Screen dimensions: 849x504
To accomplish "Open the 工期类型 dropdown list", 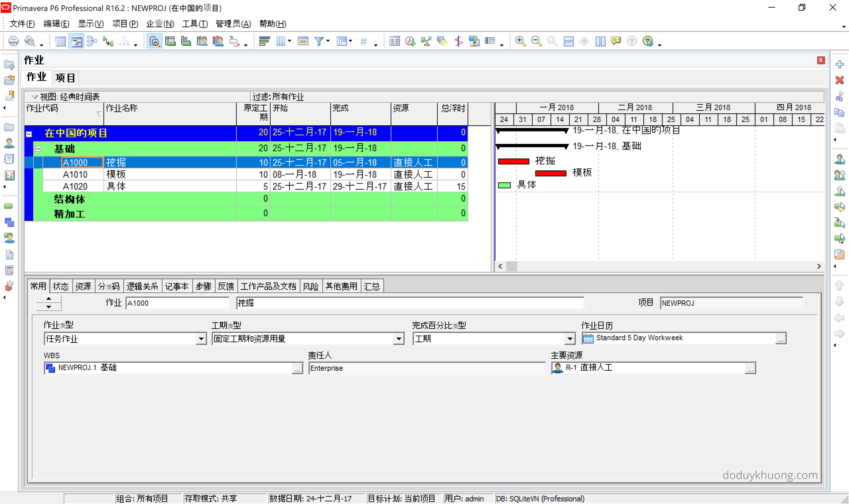I will pyautogui.click(x=399, y=339).
